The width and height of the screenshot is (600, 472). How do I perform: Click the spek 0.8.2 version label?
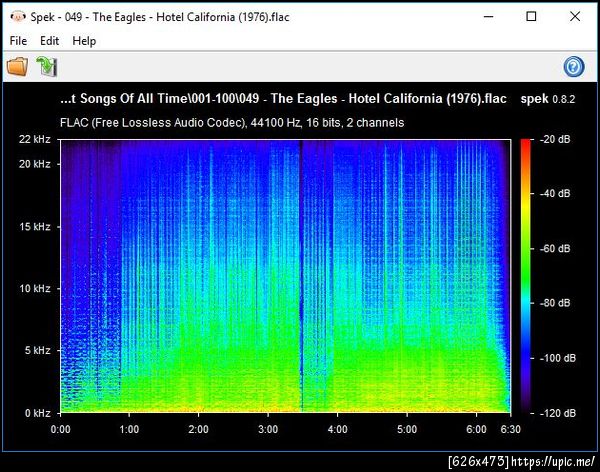point(548,99)
